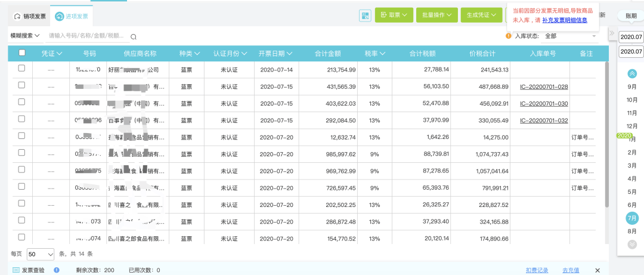
Task: Open the 取票 dropdown button
Action: click(394, 15)
